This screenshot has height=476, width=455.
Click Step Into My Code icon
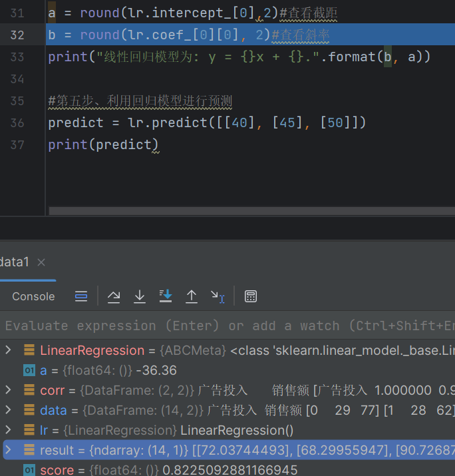point(166,296)
